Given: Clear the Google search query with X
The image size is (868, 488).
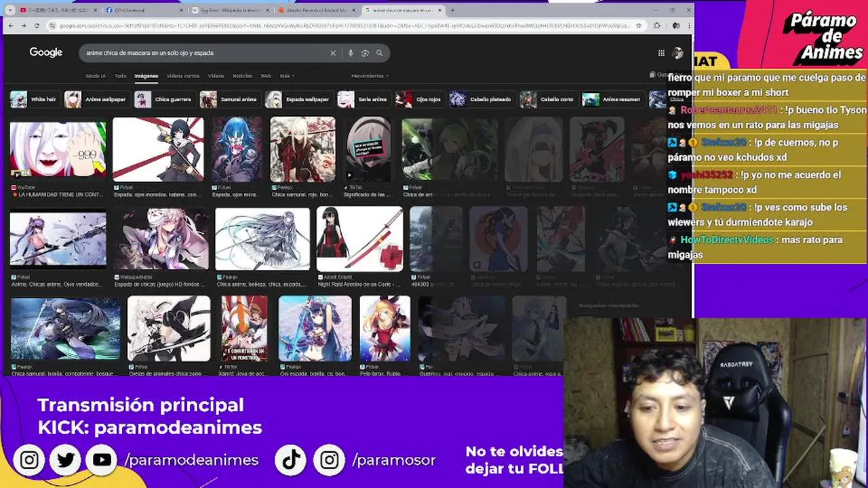Looking at the screenshot, I should [x=333, y=53].
